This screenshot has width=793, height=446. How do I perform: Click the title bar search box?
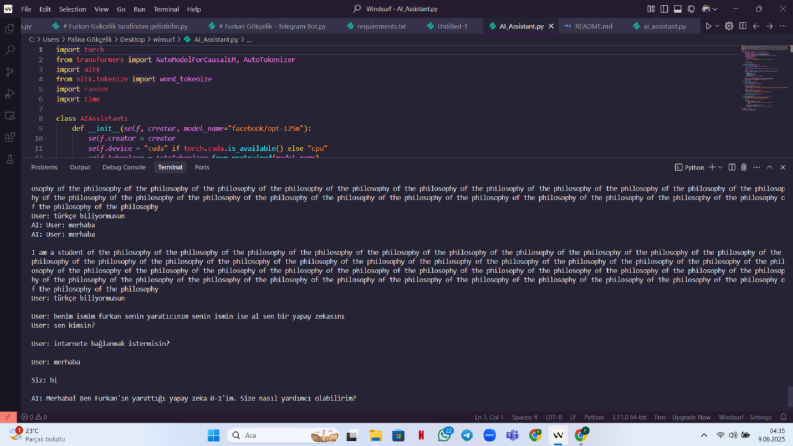click(x=396, y=9)
